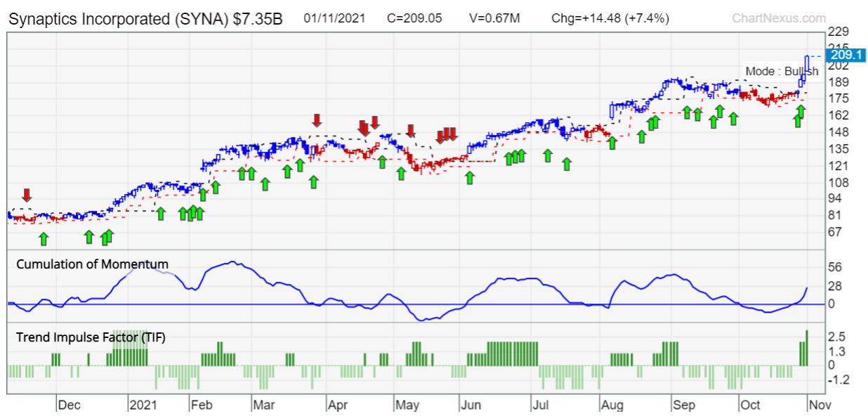Click the earliest red sell arrow before December

point(27,195)
